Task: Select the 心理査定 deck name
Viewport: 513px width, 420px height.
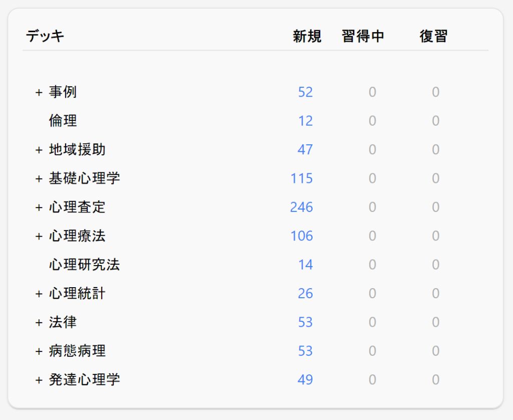Action: pyautogui.click(x=77, y=207)
